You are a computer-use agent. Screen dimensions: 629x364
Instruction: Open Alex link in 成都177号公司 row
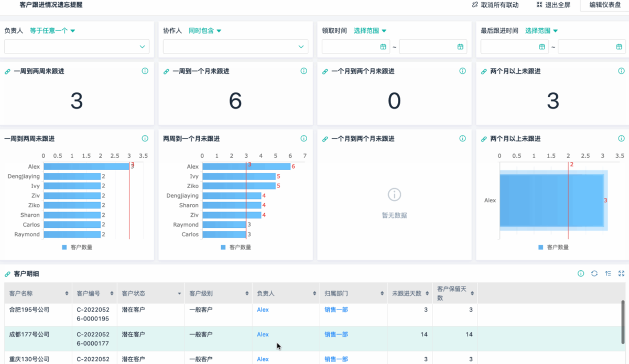[263, 335]
